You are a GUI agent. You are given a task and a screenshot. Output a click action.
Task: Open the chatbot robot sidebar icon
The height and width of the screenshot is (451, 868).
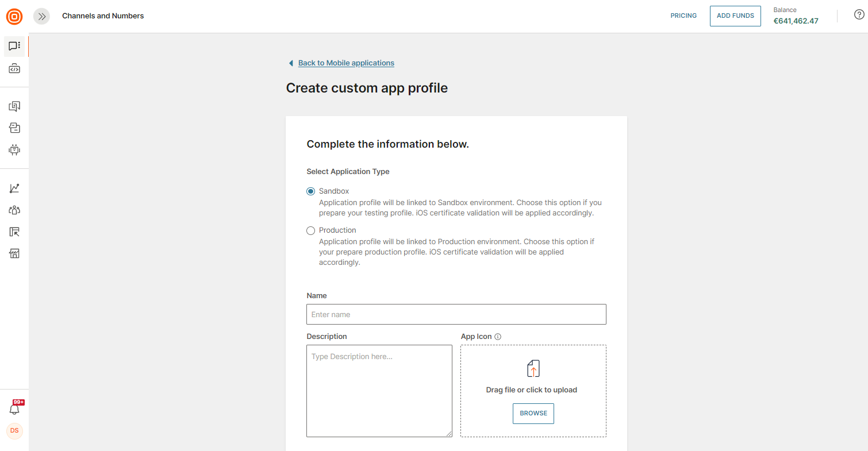(x=14, y=150)
